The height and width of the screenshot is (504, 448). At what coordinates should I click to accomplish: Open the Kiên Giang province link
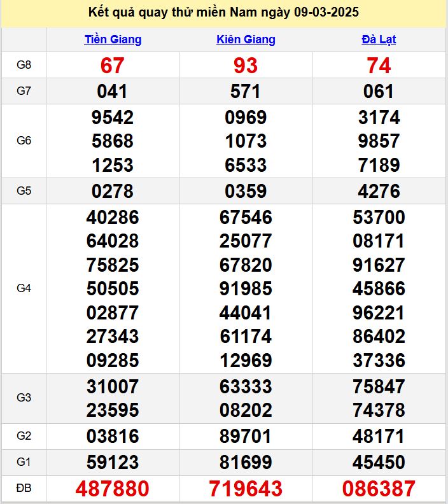pyautogui.click(x=246, y=39)
